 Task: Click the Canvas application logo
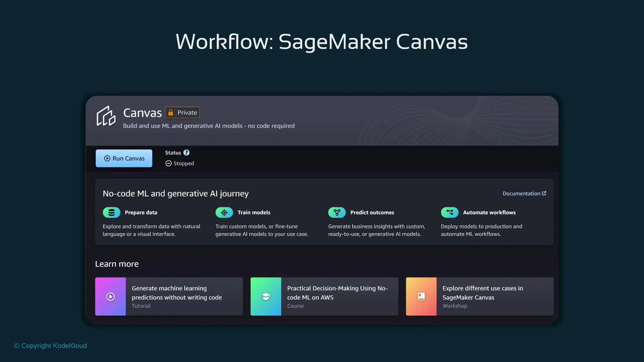(106, 116)
